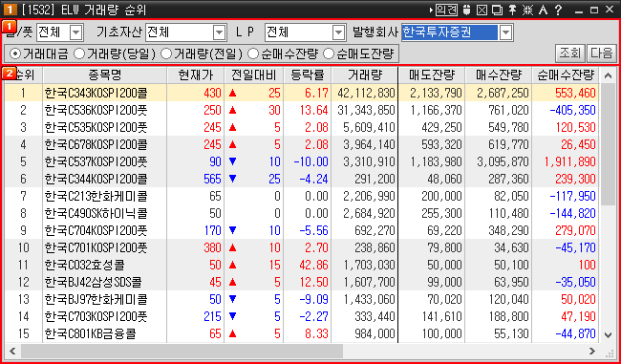Screen dimensions: 621x364
Task: Pin the window with the pushpin icon
Action: tap(512, 10)
